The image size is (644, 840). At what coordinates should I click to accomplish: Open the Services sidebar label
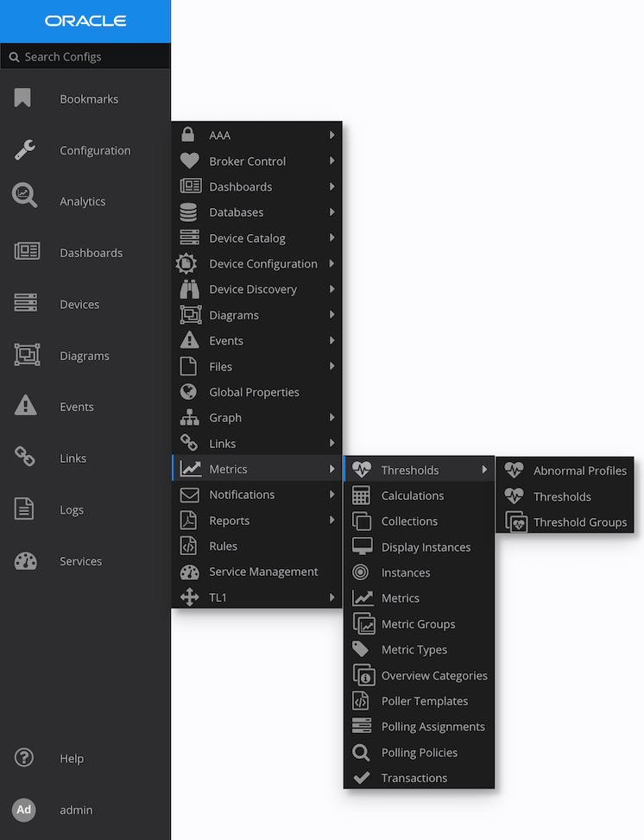80,561
